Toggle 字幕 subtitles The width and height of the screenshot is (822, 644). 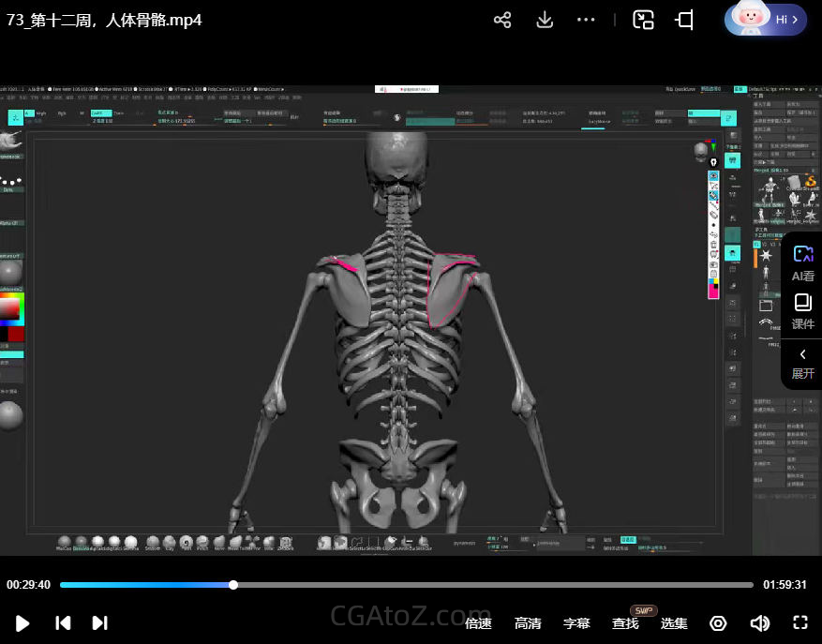[576, 623]
